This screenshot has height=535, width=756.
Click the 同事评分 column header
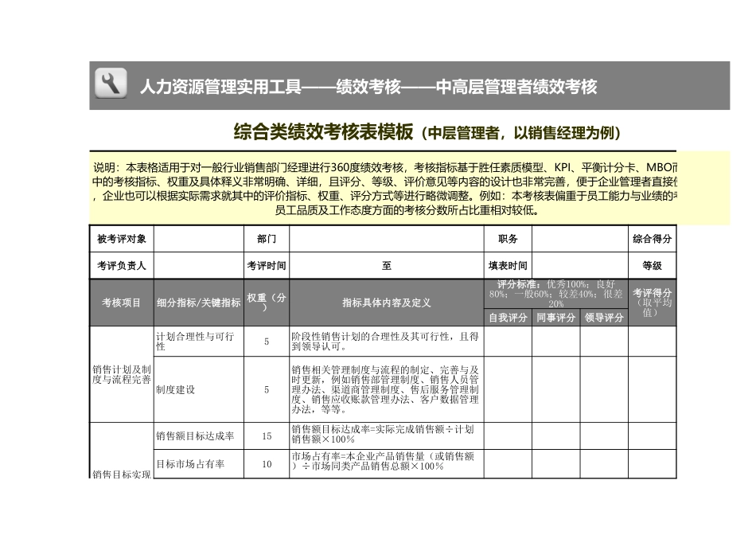[556, 318]
